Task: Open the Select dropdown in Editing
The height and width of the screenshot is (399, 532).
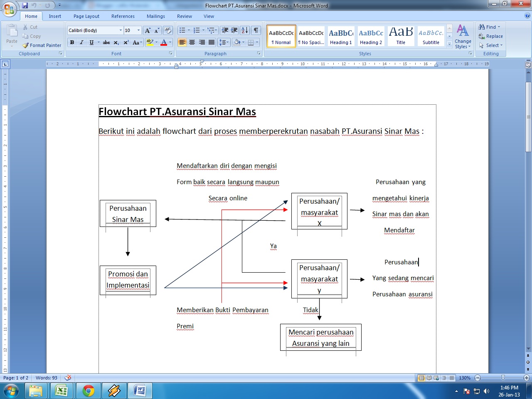Action: coord(491,45)
